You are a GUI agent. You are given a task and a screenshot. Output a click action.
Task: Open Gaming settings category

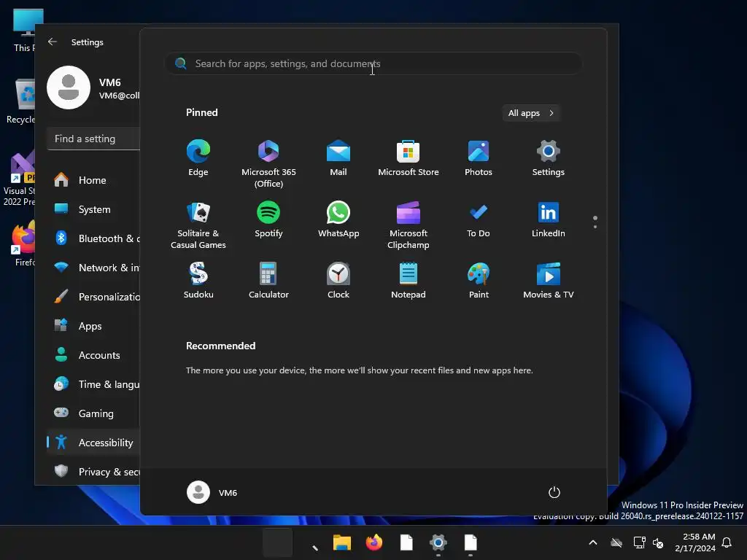tap(94, 413)
